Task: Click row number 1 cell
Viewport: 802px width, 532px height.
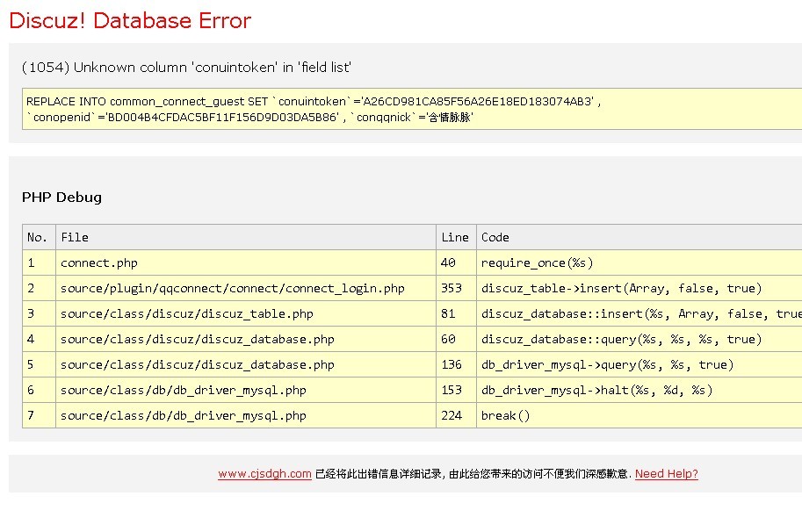Action: coord(39,262)
